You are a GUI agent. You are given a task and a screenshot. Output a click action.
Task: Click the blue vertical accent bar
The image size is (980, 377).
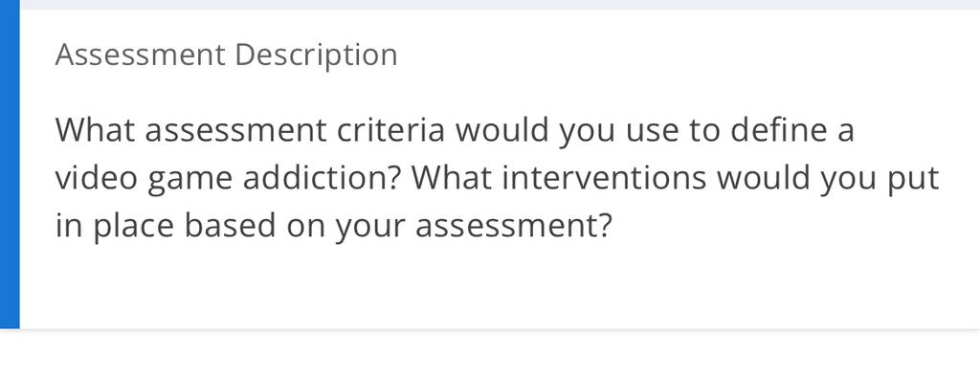pos(10,165)
